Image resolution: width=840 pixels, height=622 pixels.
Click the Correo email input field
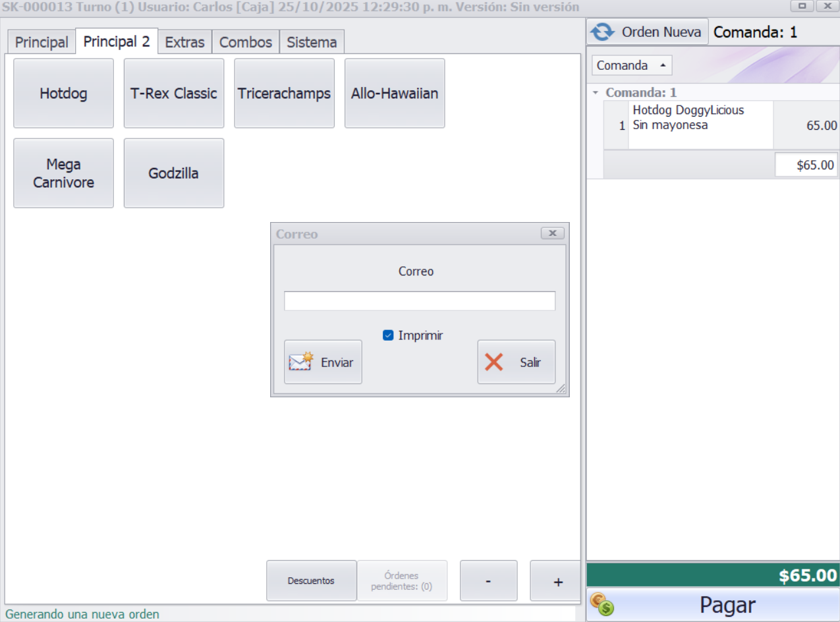click(x=420, y=301)
